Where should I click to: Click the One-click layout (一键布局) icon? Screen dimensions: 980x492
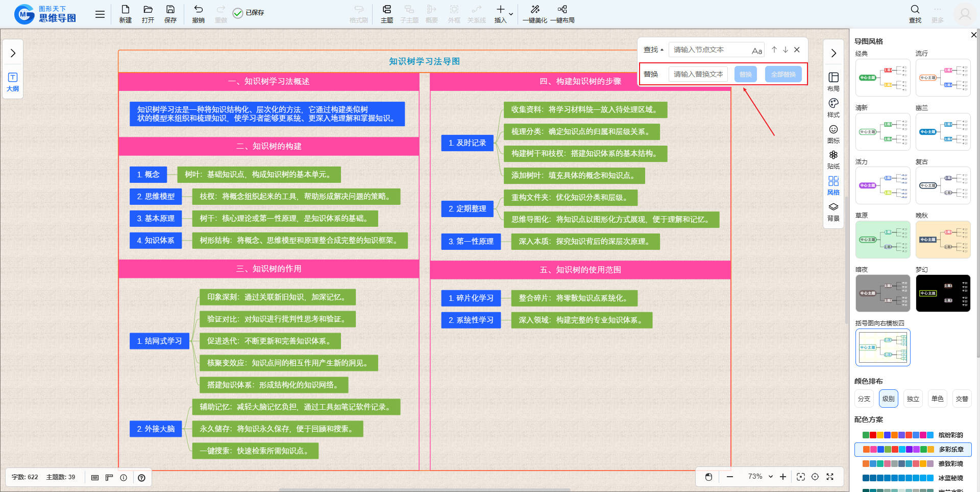[562, 10]
